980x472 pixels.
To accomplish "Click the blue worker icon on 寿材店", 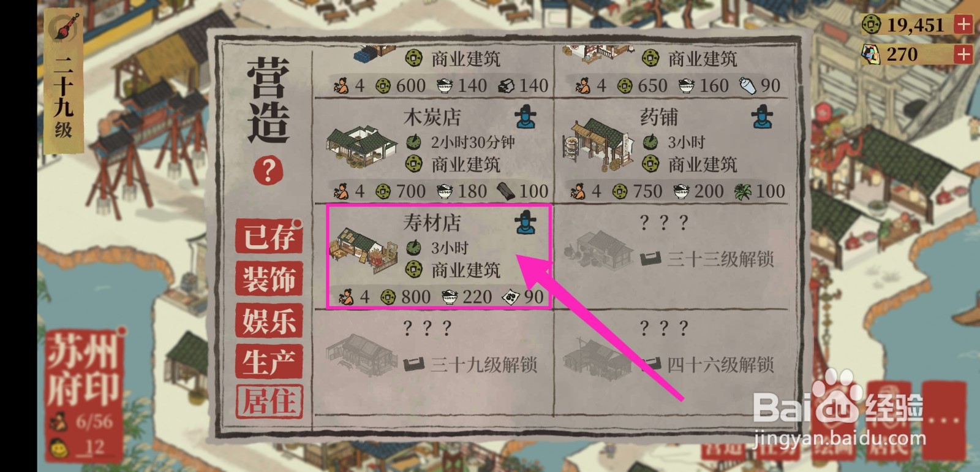I will [x=525, y=221].
